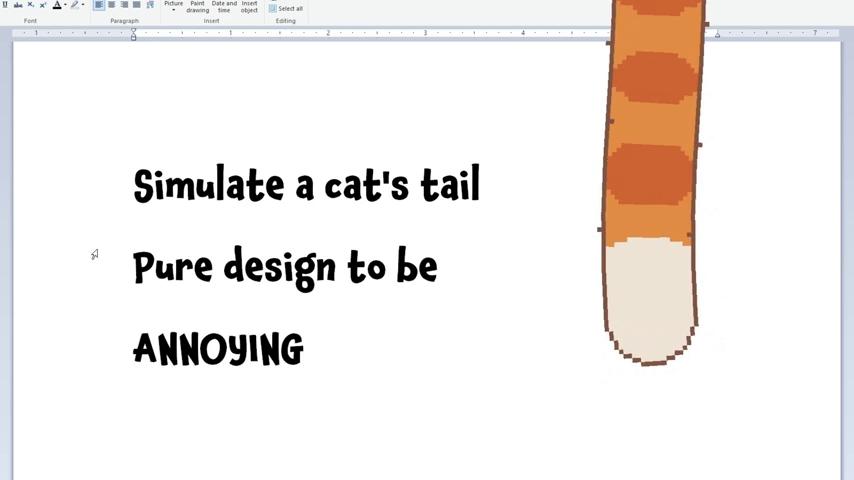
Task: Center align the paragraph
Action: coord(111,5)
